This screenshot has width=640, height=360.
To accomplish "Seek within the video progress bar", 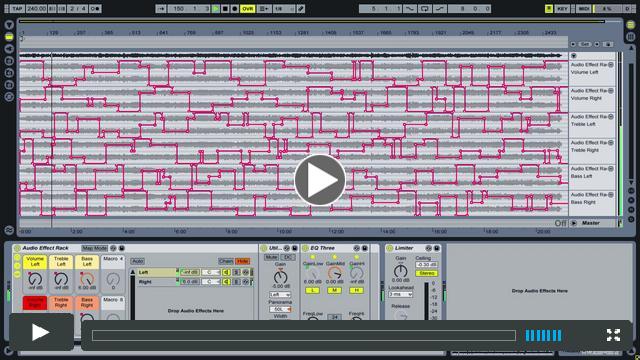I will coord(304,336).
